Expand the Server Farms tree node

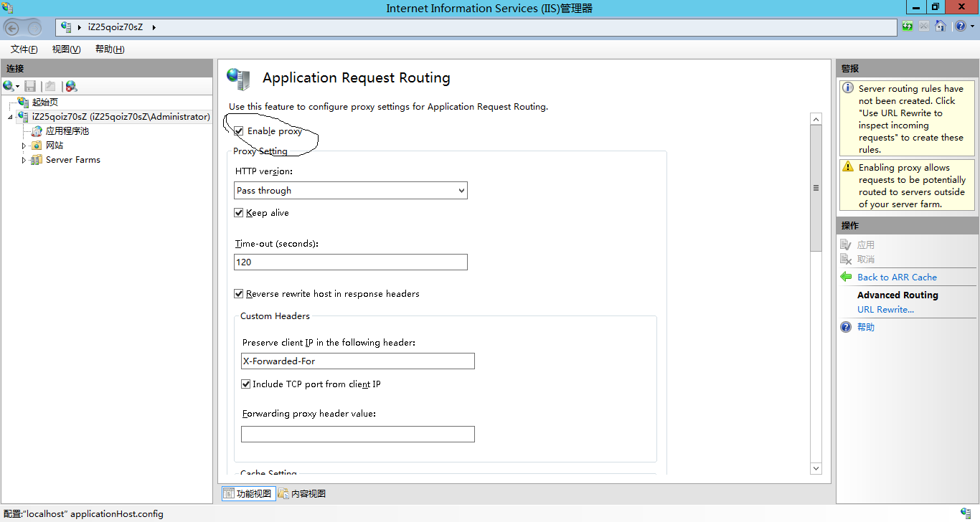pyautogui.click(x=24, y=160)
